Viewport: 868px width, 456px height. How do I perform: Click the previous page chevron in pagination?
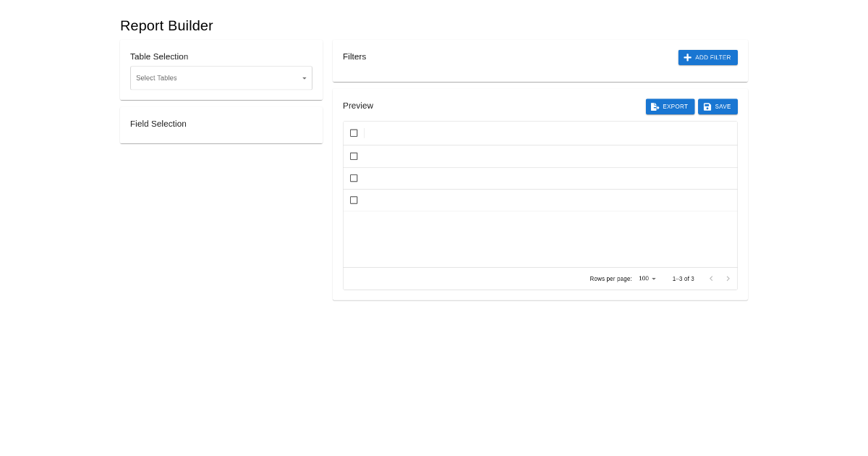(711, 279)
